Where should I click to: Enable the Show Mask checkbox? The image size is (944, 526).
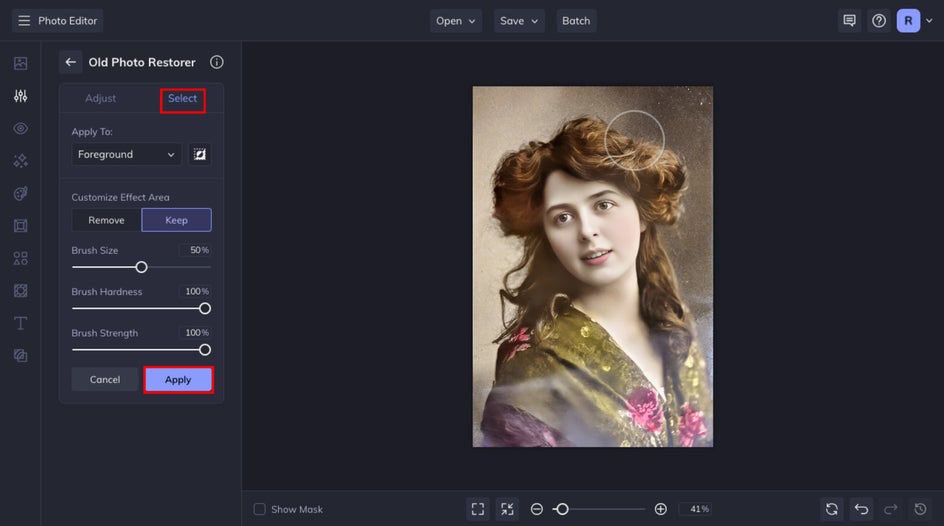[x=259, y=509]
